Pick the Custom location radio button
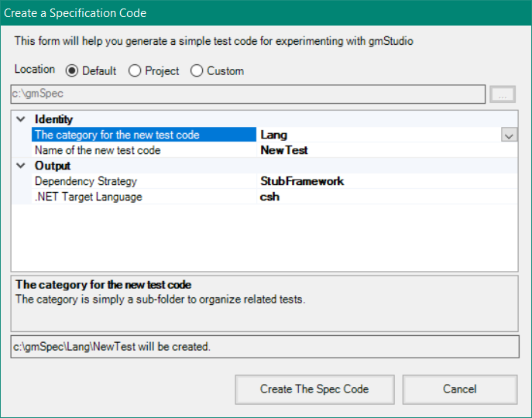Viewport: 532px width, 418px height. (x=197, y=71)
